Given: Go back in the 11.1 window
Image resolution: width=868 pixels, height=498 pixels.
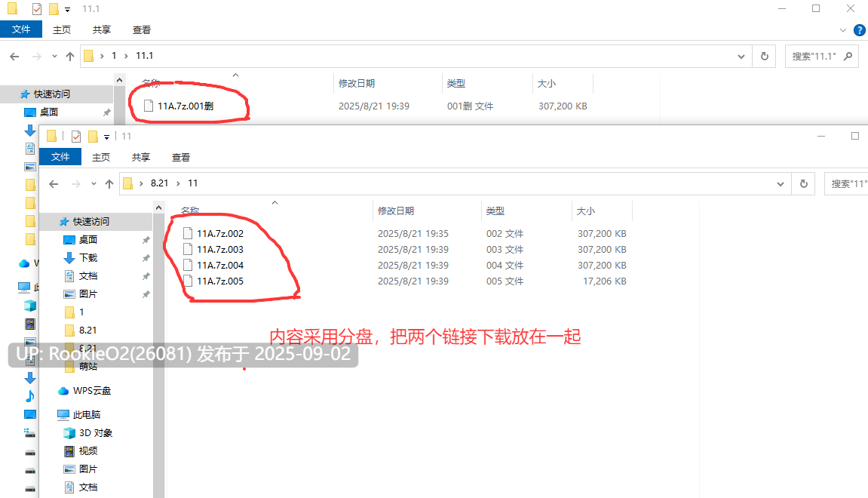Looking at the screenshot, I should click(x=15, y=56).
